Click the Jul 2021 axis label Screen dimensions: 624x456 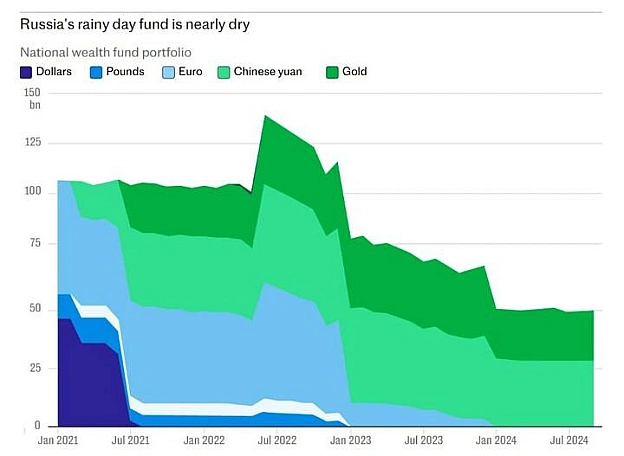[x=131, y=440]
